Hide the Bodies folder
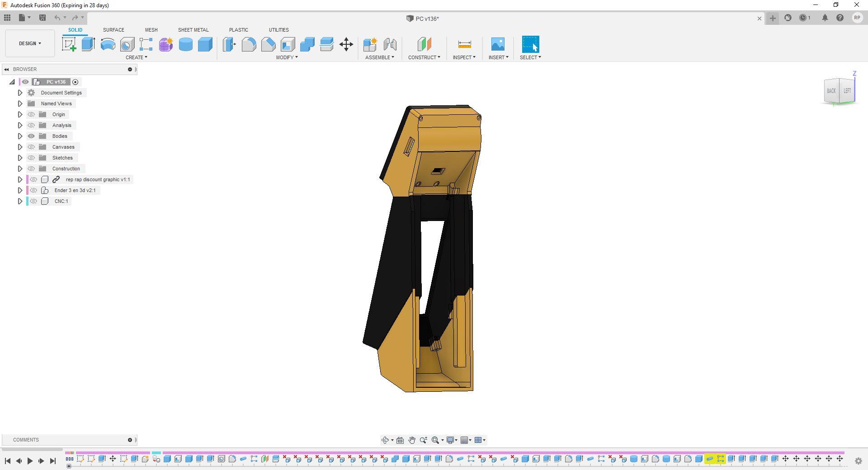 pos(31,136)
